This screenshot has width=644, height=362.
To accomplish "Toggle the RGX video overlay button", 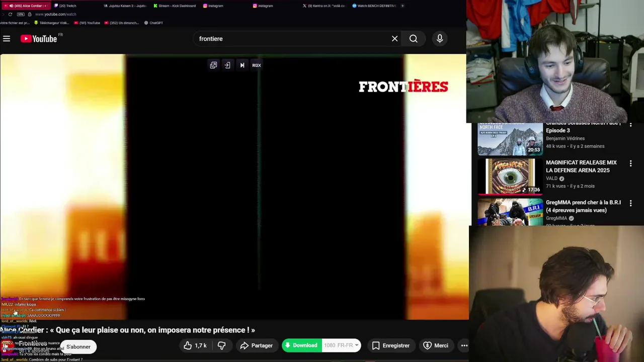I will click(x=257, y=65).
